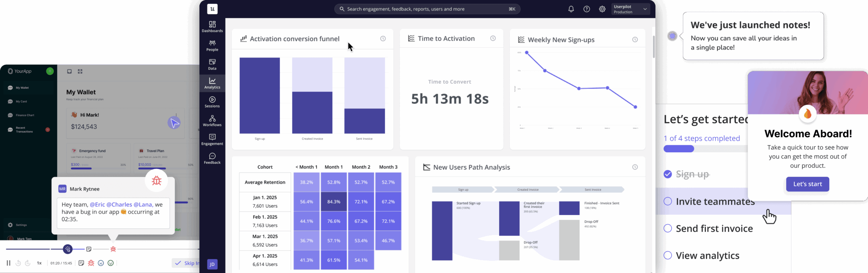Mark session with happy face reaction

coord(111,263)
